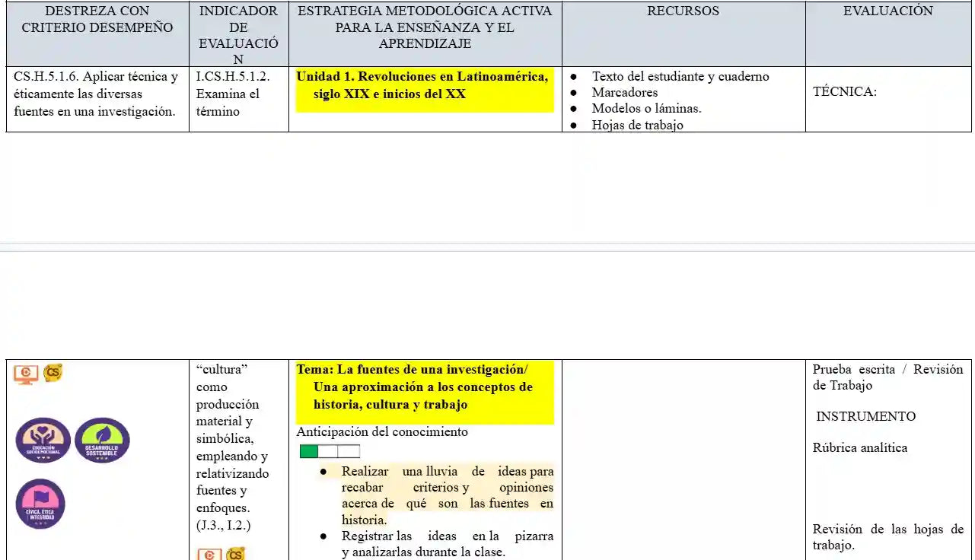Click the Evaluación column header
The image size is (975, 560).
[x=887, y=11]
